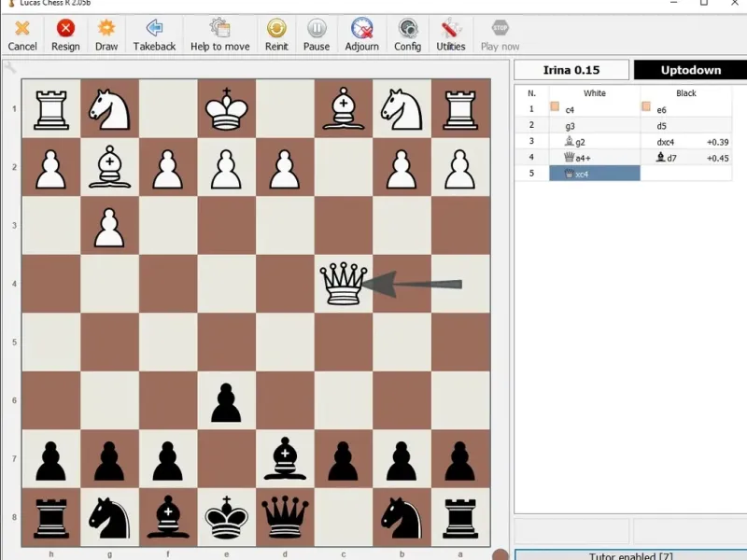Viewport: 747px width, 560px height.
Task: Resign the current game
Action: [x=65, y=35]
